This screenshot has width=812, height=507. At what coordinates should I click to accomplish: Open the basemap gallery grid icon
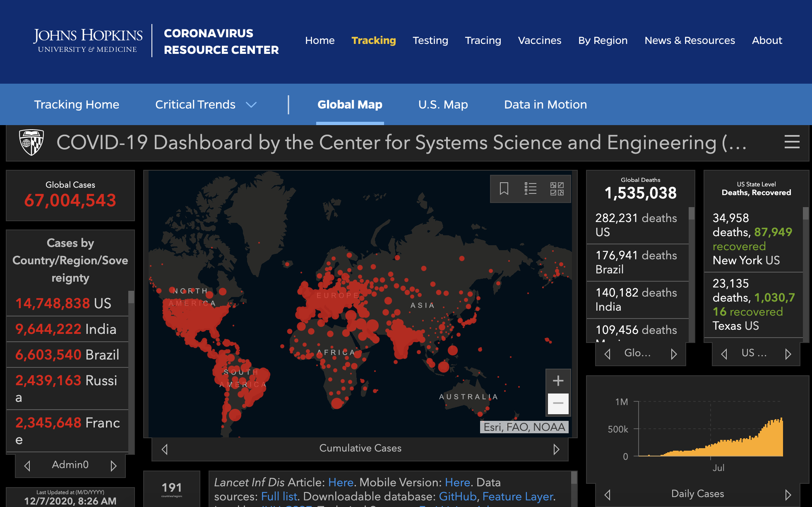tap(557, 189)
